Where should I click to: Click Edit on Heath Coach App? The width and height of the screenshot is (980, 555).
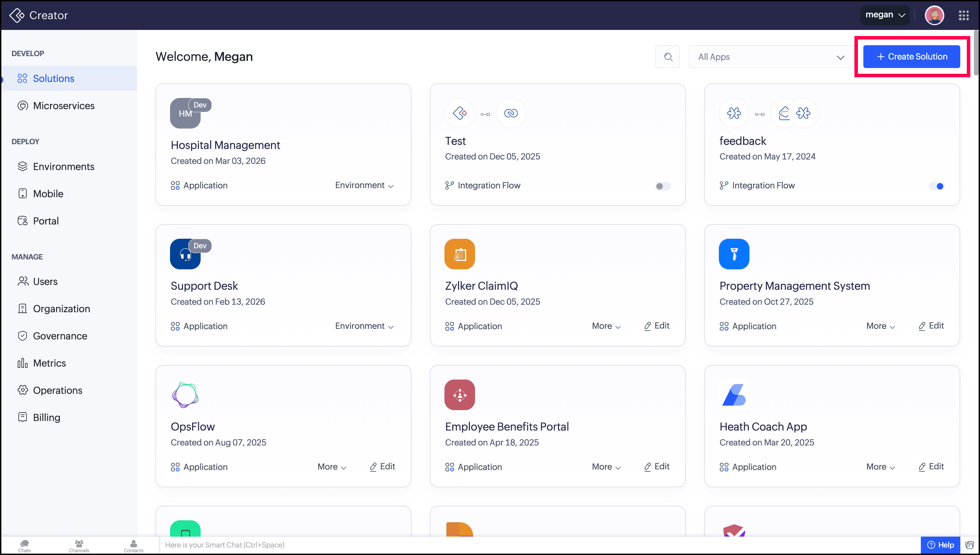pyautogui.click(x=931, y=467)
